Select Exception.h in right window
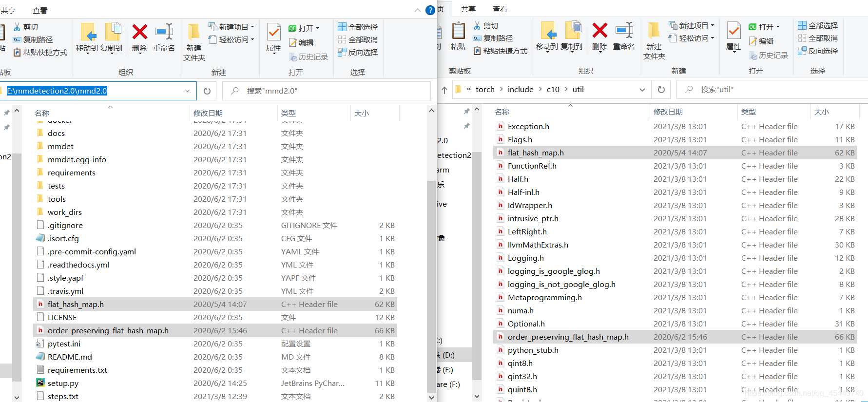 point(675,127)
